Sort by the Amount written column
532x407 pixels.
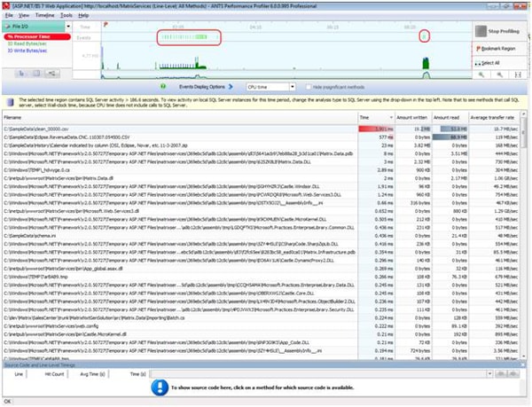point(413,118)
